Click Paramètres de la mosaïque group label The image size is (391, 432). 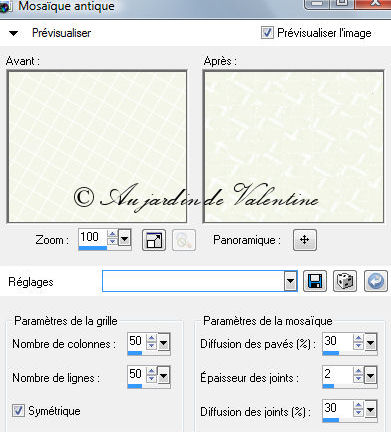point(268,321)
